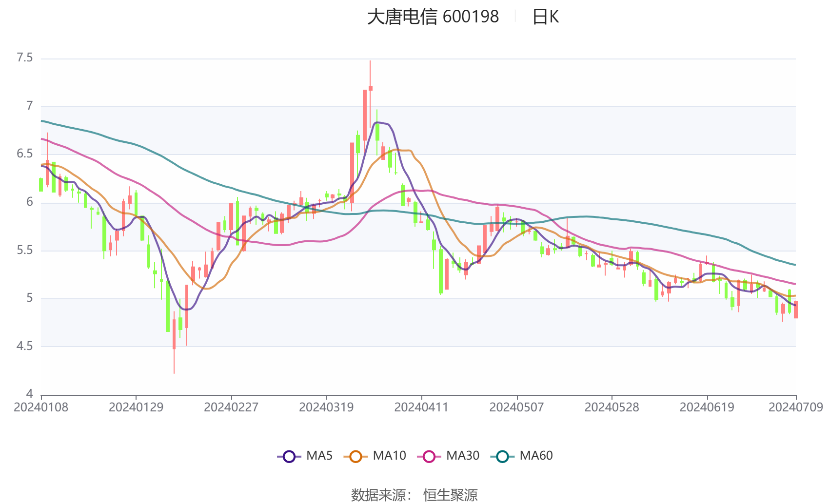Click x-axis date label 20240619

(x=707, y=407)
